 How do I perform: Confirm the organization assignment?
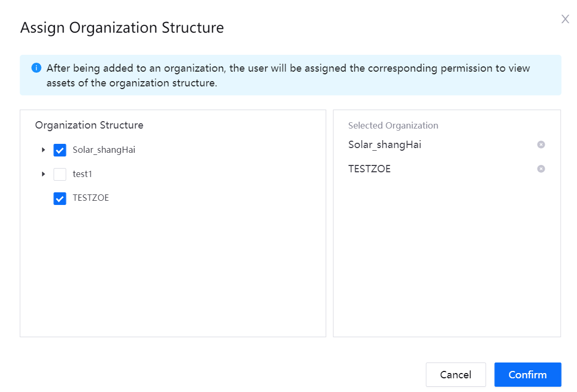pyautogui.click(x=527, y=375)
